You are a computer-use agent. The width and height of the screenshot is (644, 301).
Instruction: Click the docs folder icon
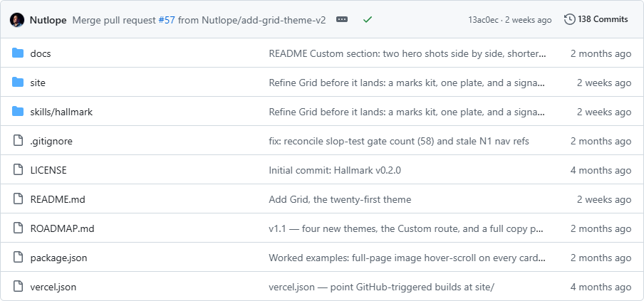(18, 53)
